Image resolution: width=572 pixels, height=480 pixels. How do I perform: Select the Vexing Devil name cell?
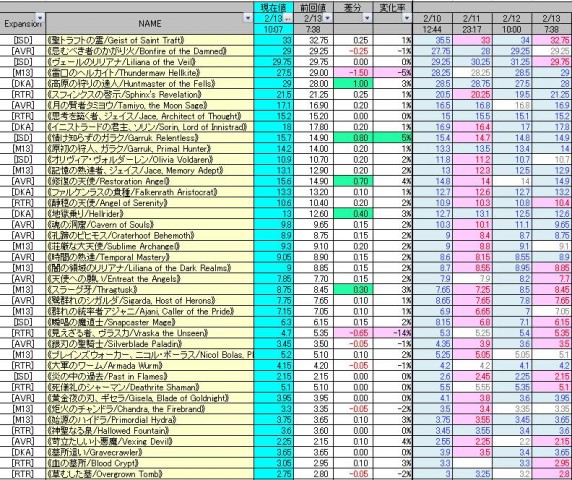tap(150, 441)
